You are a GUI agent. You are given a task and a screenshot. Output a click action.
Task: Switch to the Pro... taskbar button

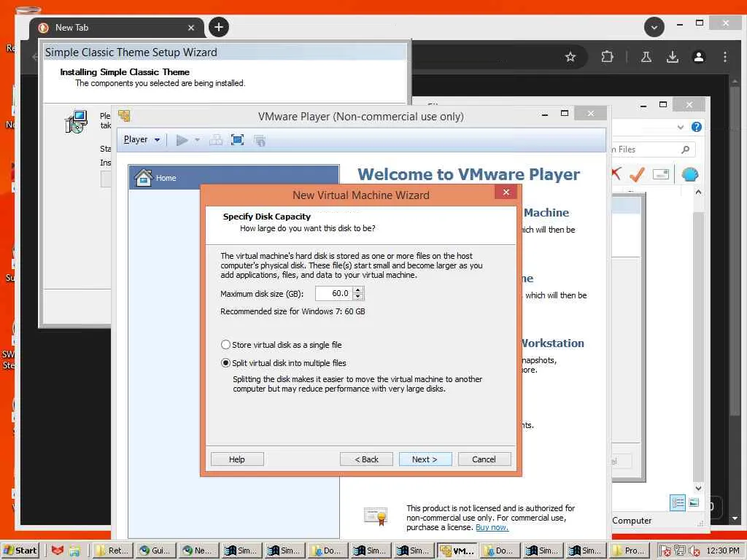[629, 551]
